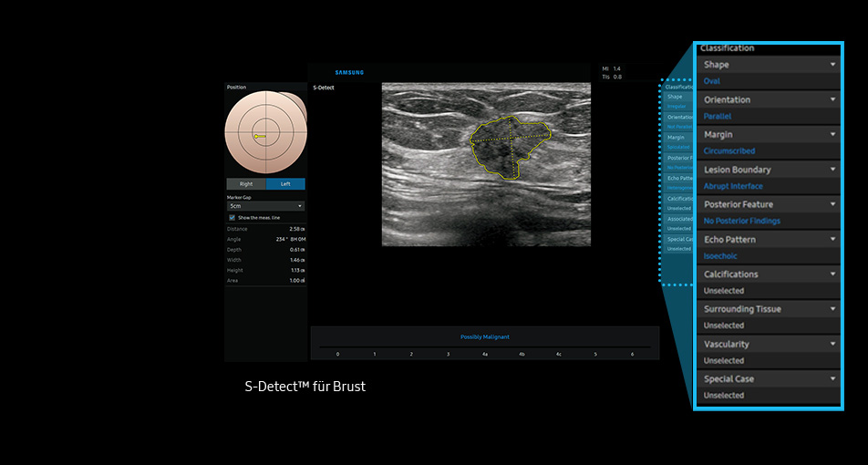Expand the Vascularity dropdown

tap(769, 344)
